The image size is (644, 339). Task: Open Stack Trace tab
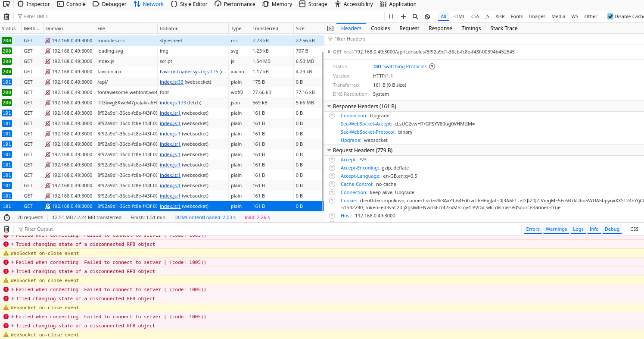pos(504,28)
